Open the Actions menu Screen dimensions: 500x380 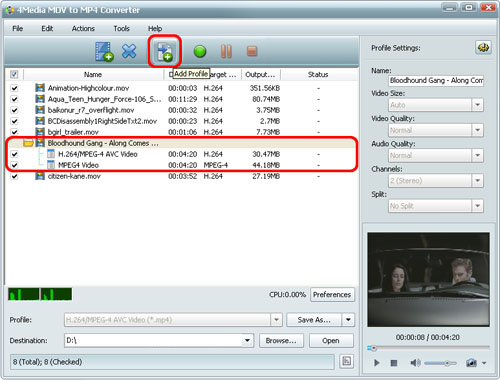coord(83,29)
